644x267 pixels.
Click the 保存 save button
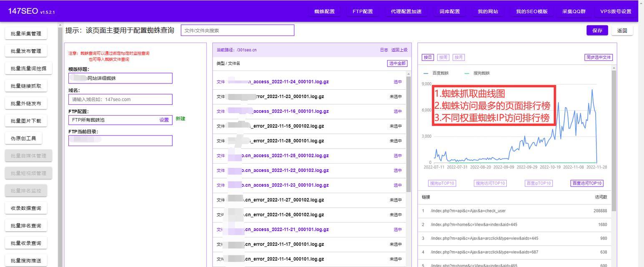pos(597,30)
